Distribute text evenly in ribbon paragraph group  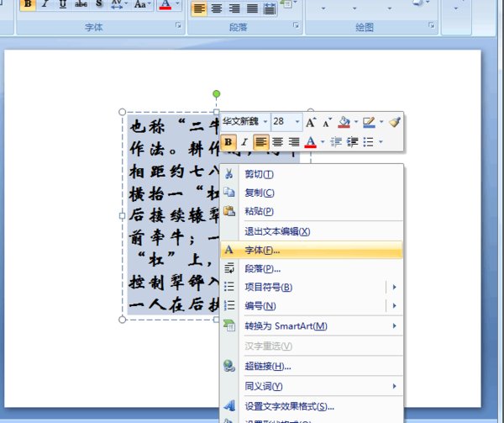[x=270, y=8]
